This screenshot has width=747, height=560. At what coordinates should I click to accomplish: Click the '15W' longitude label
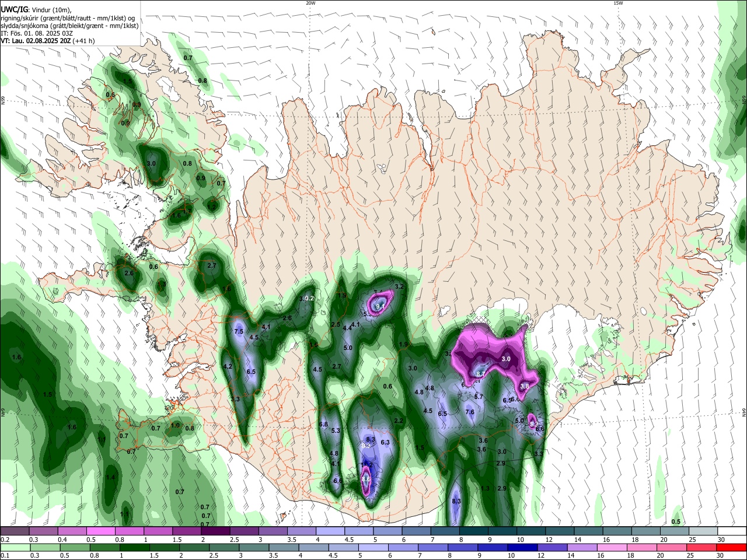click(x=618, y=3)
